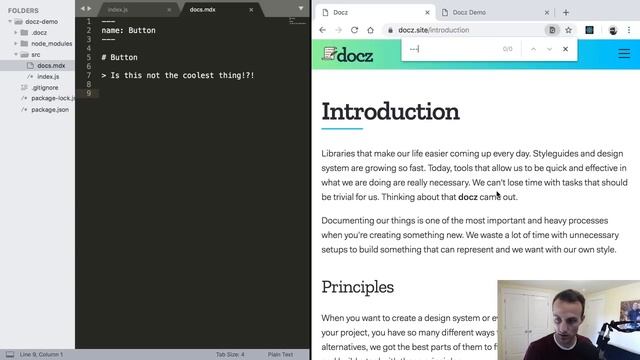
Task: Click the docz logo
Action: pyautogui.click(x=347, y=55)
